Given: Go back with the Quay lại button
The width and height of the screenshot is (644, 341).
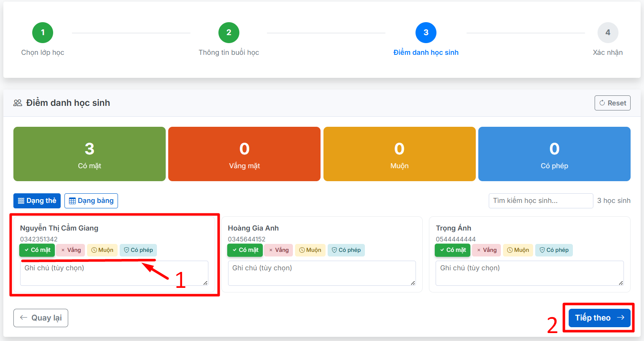Looking at the screenshot, I should [x=41, y=318].
